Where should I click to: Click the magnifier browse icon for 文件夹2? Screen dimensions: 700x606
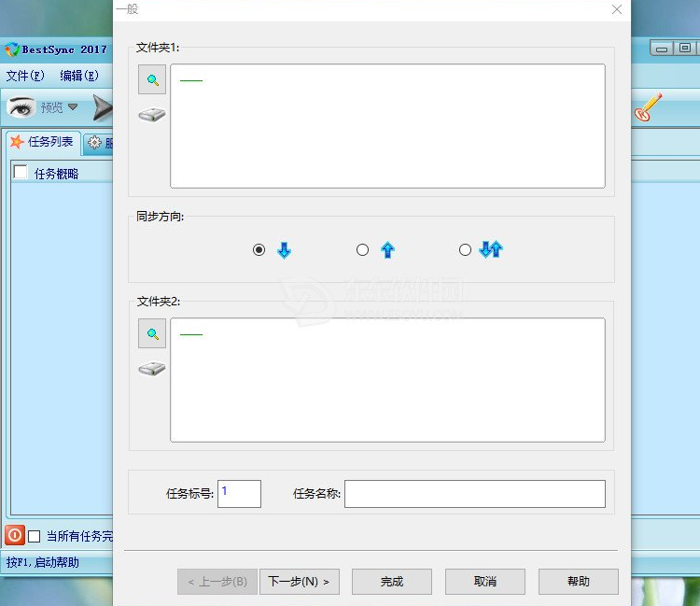(152, 333)
